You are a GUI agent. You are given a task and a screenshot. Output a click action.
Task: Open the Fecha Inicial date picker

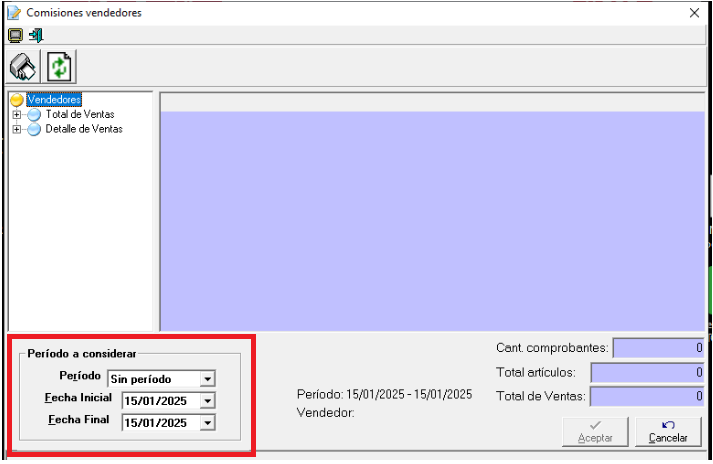(x=207, y=401)
